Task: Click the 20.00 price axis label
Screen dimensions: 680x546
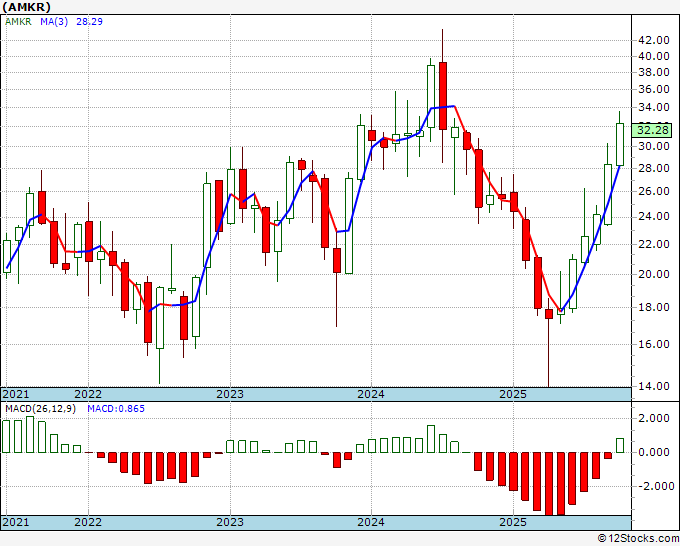Action: click(654, 274)
